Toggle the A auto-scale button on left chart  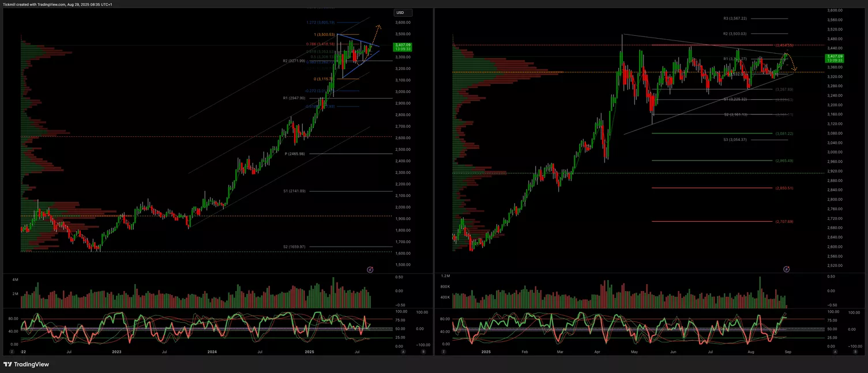404,351
